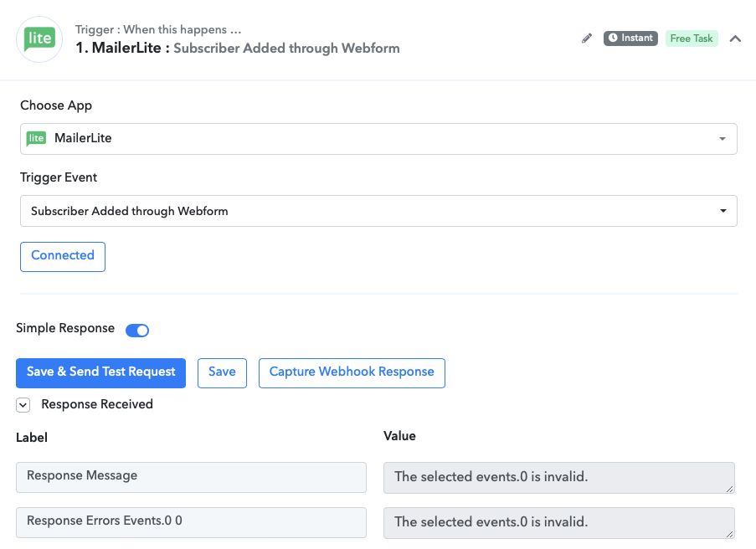756x549 pixels.
Task: Click the Connected button
Action: coord(63,256)
